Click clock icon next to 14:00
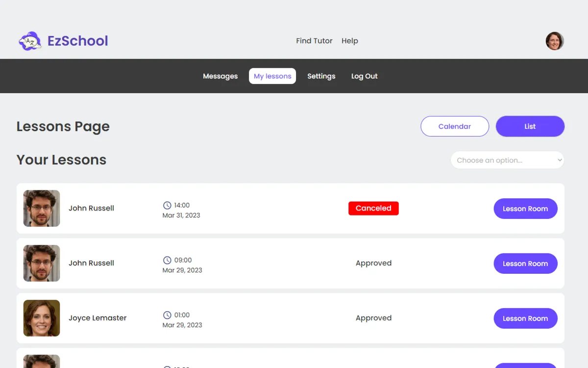The width and height of the screenshot is (588, 368). click(x=167, y=205)
